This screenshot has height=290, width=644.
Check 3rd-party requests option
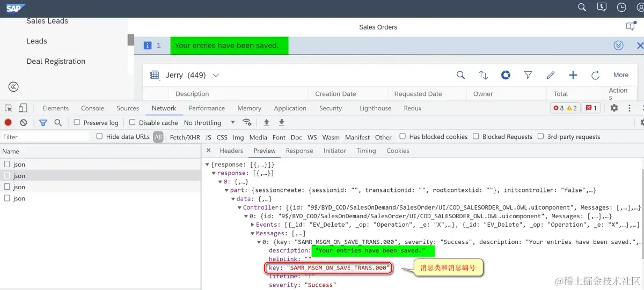click(540, 137)
